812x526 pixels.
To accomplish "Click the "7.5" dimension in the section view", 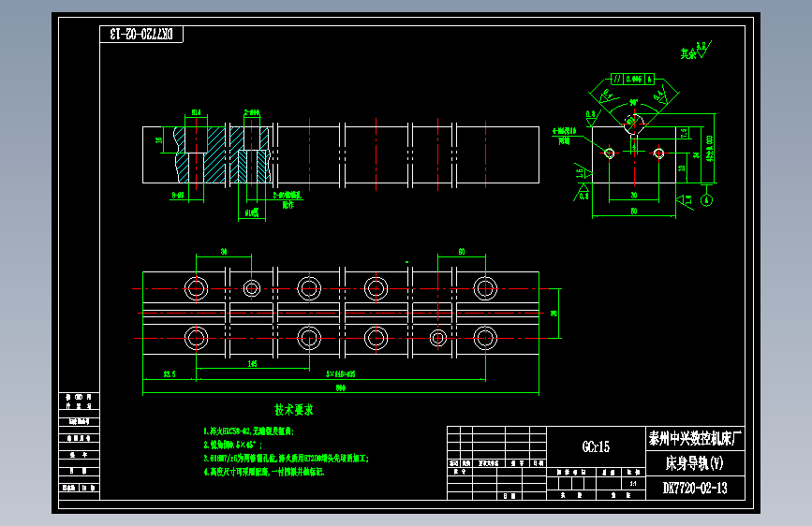I will [x=684, y=133].
